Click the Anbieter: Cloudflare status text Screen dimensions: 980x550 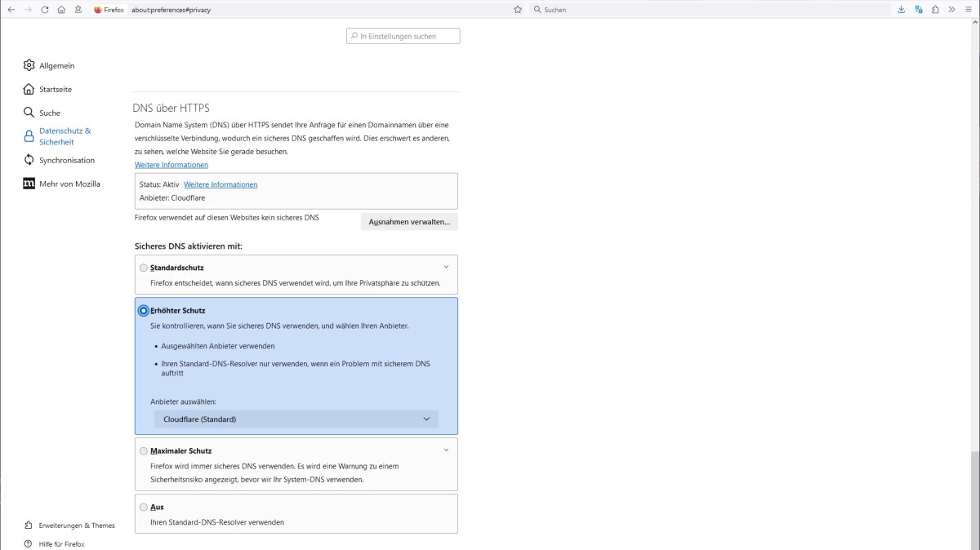(172, 197)
